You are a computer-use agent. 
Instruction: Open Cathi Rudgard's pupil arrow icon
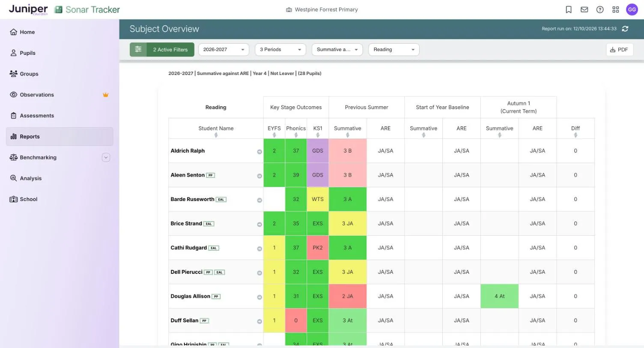[x=259, y=249]
